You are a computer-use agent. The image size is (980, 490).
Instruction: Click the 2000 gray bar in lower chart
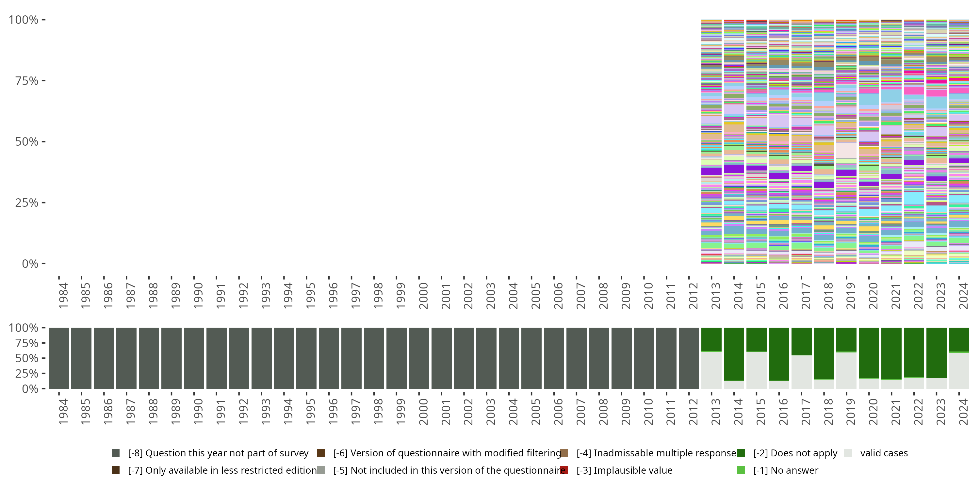(419, 358)
